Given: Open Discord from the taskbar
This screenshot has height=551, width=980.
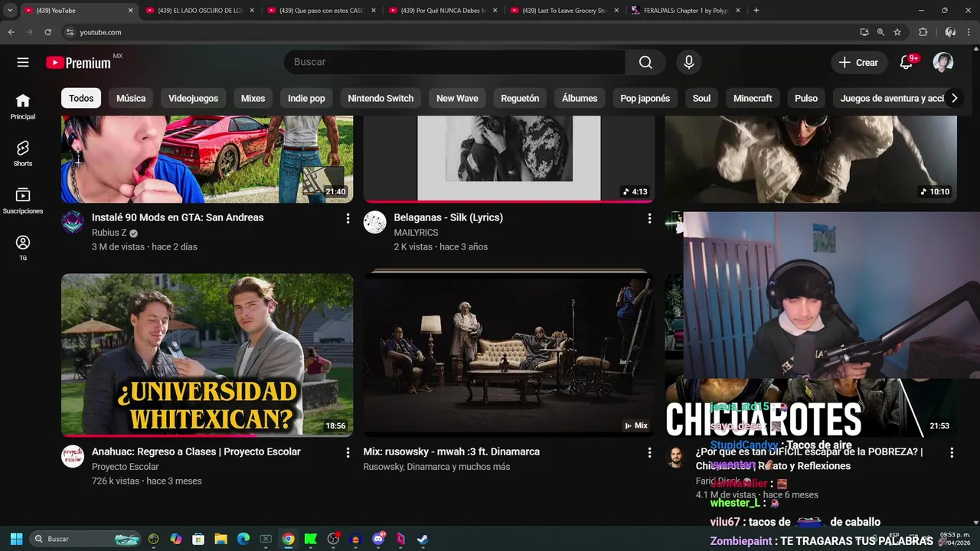Looking at the screenshot, I should click(x=378, y=539).
